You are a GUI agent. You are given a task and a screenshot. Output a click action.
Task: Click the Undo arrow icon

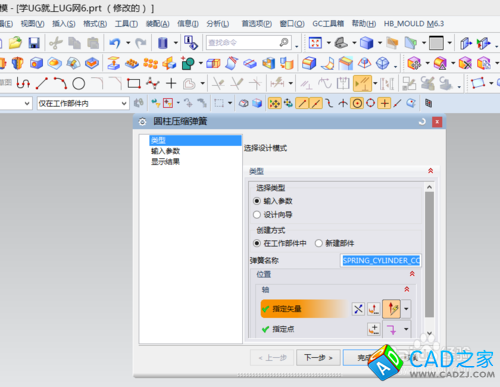115,43
